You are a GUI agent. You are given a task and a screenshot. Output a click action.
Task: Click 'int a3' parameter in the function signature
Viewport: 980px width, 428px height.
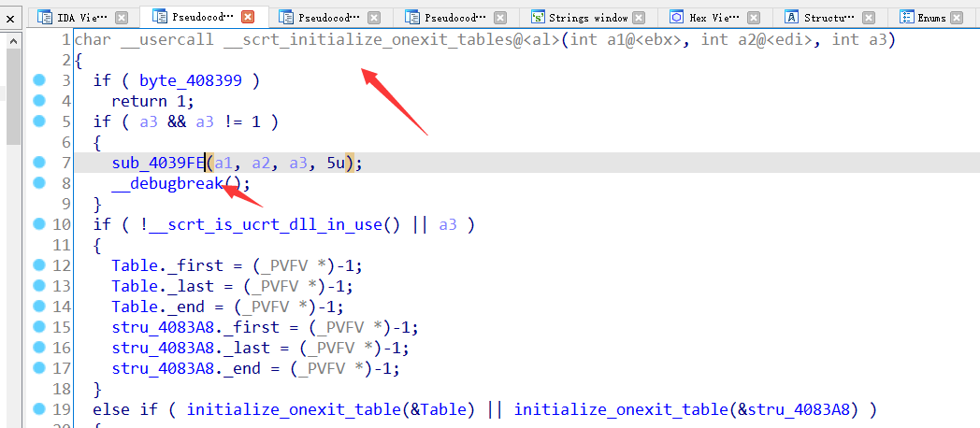(x=858, y=40)
